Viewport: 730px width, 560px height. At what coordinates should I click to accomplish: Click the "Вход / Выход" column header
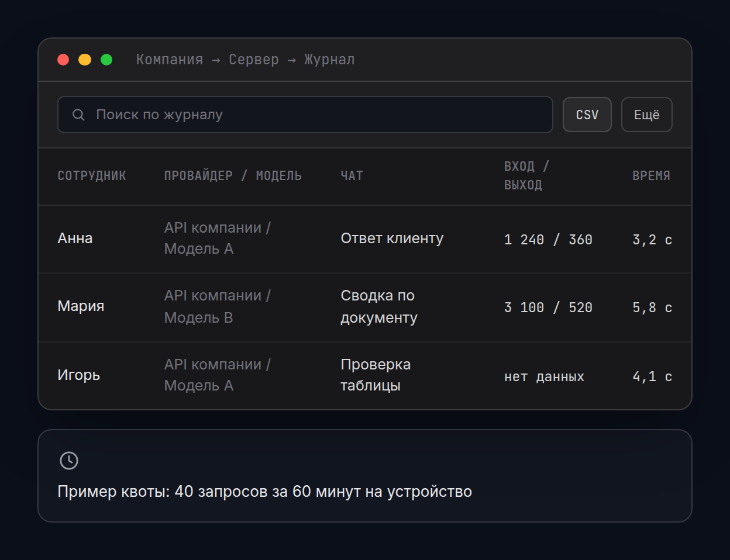(526, 175)
